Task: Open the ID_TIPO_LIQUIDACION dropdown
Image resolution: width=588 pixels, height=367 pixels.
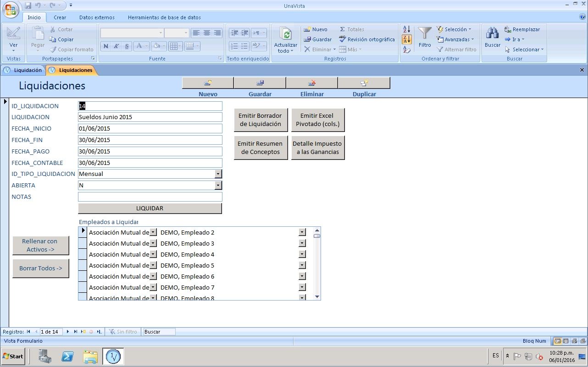Action: 218,174
